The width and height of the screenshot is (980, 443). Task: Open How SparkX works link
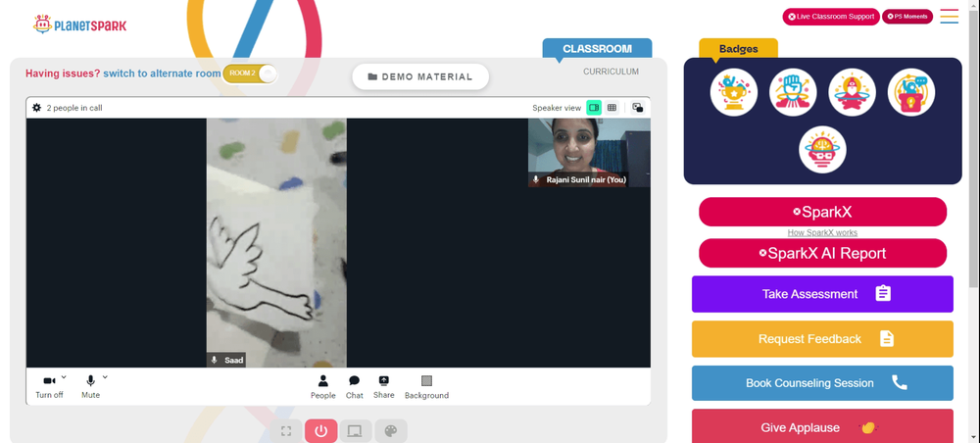coord(822,232)
